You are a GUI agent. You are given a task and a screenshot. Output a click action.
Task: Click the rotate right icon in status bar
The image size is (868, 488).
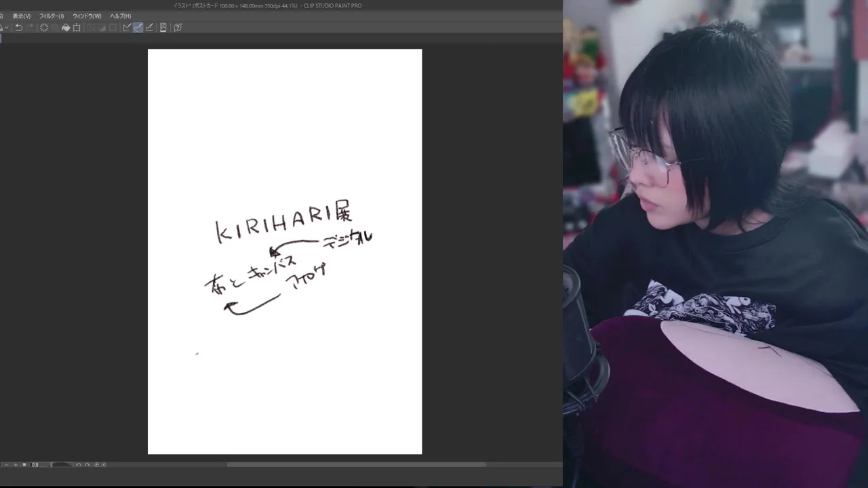[87, 465]
